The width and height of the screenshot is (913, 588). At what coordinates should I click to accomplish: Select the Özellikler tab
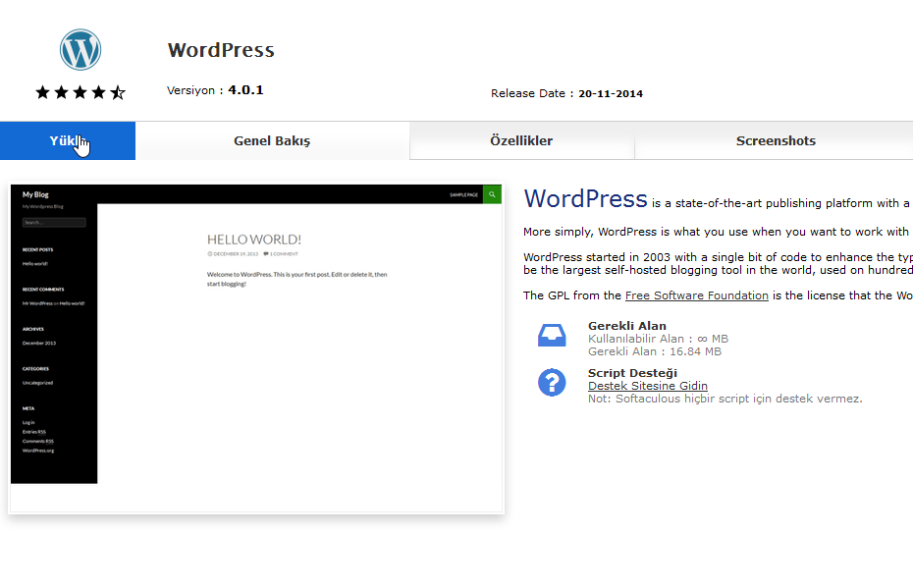click(x=521, y=141)
